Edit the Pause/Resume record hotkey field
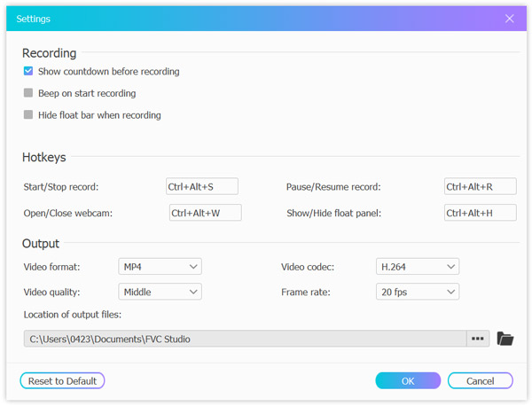This screenshot has width=532, height=406. pyautogui.click(x=481, y=186)
